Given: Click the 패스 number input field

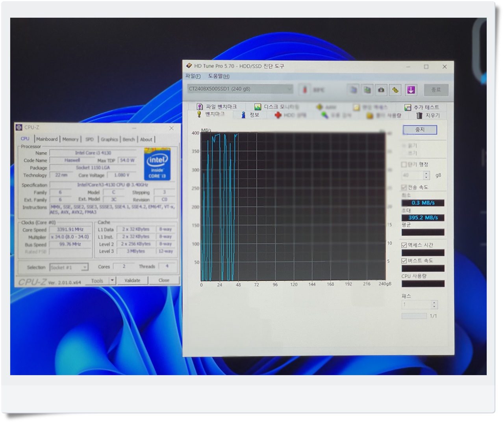Looking at the screenshot, I should (417, 305).
